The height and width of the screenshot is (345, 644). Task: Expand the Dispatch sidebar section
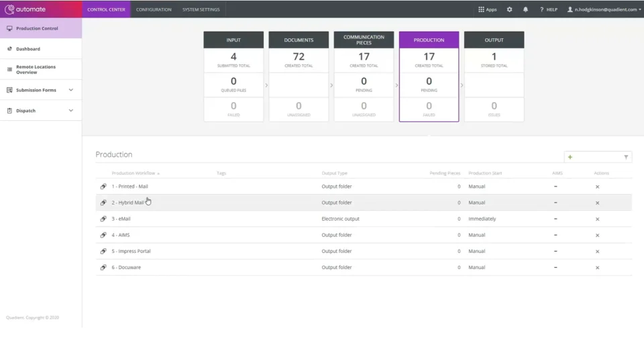41,111
